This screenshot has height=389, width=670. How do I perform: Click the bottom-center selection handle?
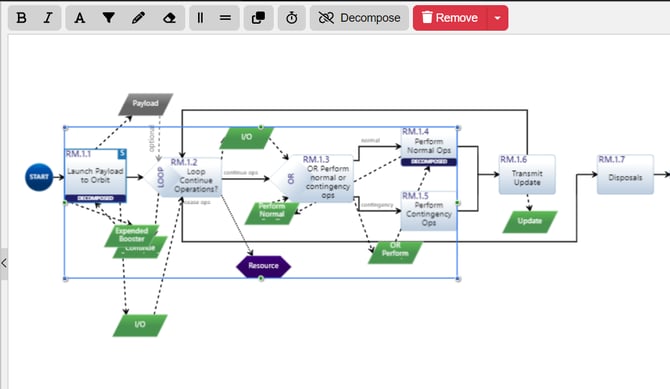pos(261,279)
